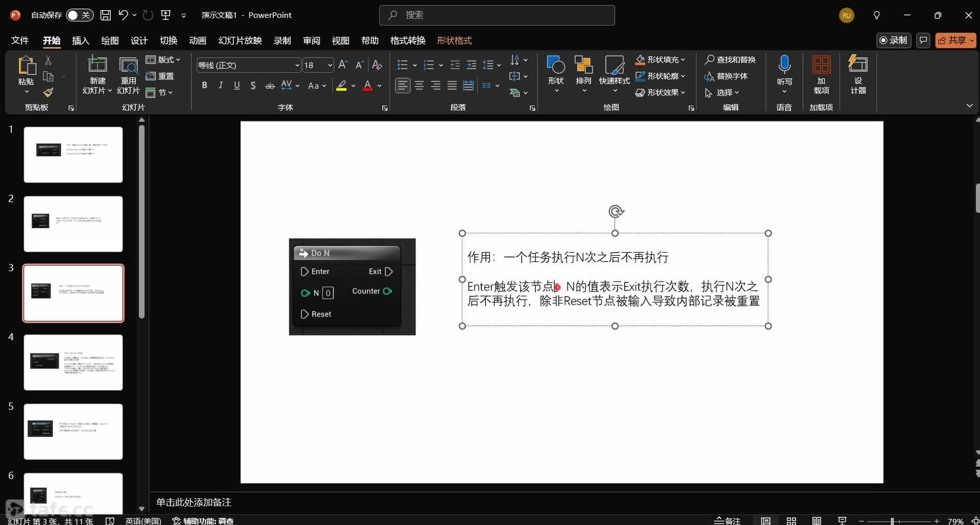Click the Record button at top right
Viewport: 980px width, 525px height.
pos(894,40)
